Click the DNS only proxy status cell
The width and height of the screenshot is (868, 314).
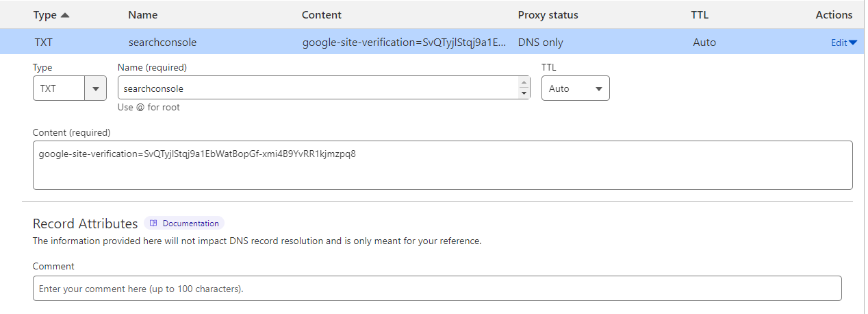click(x=541, y=43)
